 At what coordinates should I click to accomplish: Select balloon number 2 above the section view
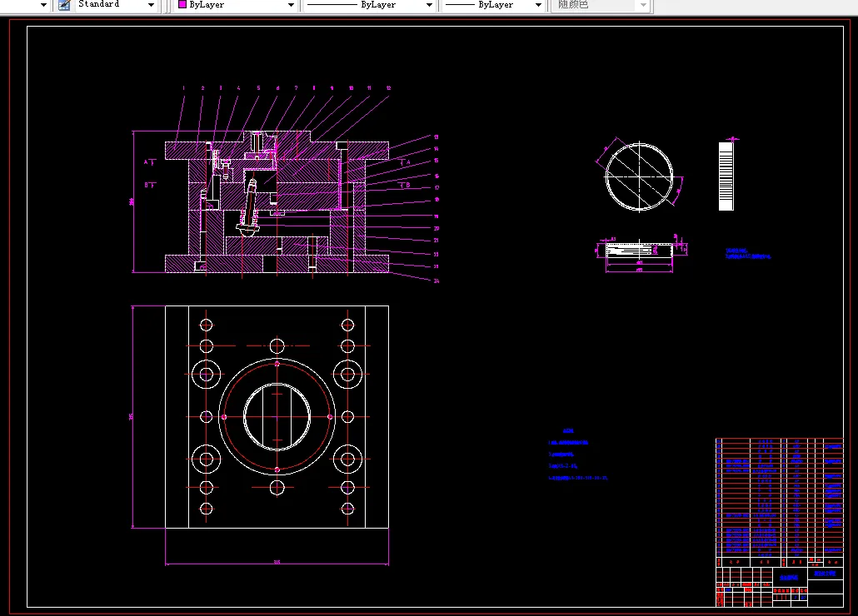click(202, 88)
